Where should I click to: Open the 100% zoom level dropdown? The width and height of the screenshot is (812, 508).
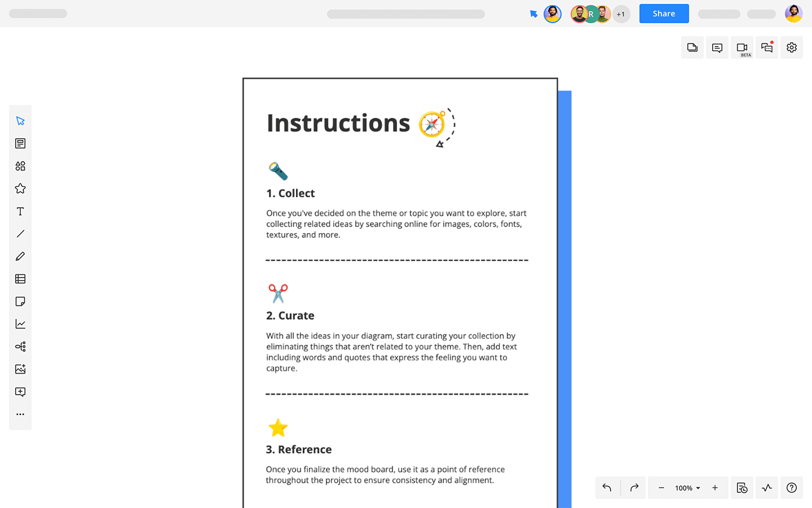(x=687, y=488)
